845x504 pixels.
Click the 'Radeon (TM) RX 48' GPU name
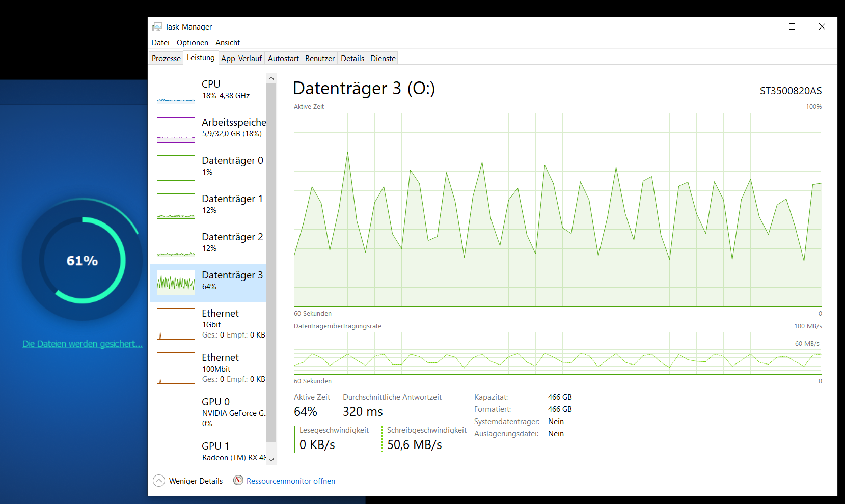coord(234,458)
